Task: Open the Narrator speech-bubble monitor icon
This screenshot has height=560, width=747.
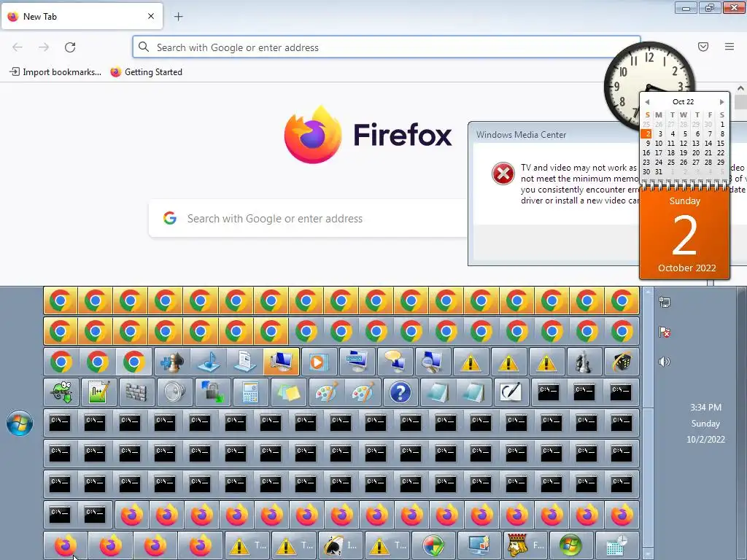Action: pos(395,362)
